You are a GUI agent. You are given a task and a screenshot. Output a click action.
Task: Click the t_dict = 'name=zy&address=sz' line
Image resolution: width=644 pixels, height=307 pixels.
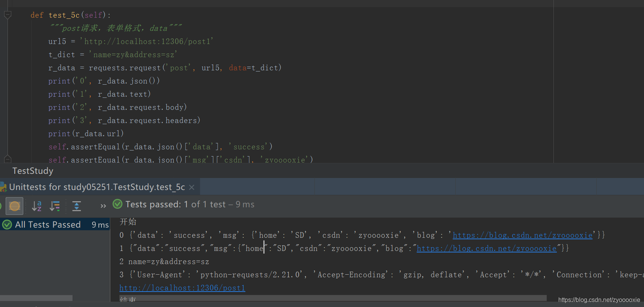click(x=113, y=55)
